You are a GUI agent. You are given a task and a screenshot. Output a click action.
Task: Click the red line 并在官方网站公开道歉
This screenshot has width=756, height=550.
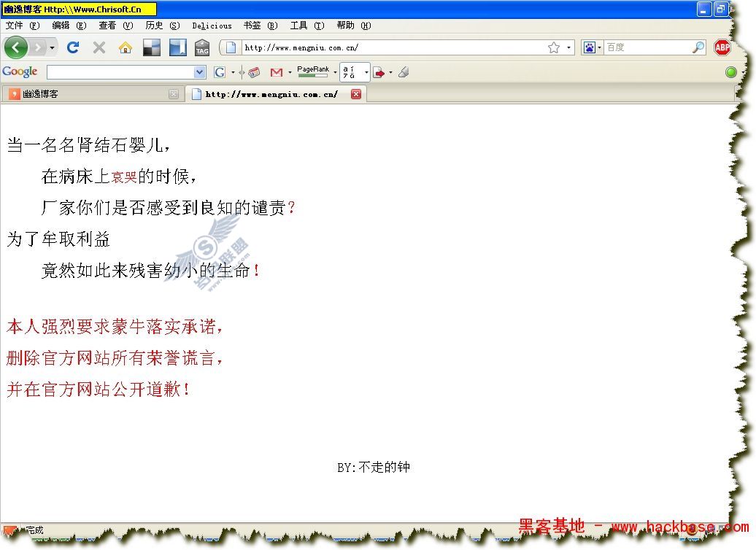[x=98, y=389]
